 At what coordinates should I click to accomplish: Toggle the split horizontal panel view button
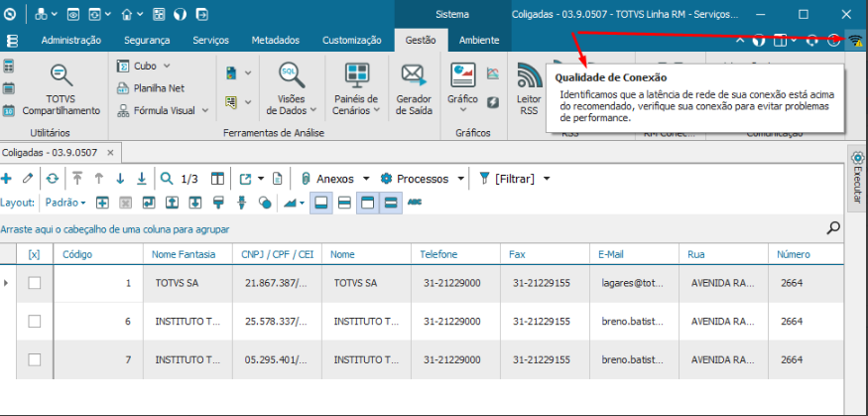click(x=344, y=204)
